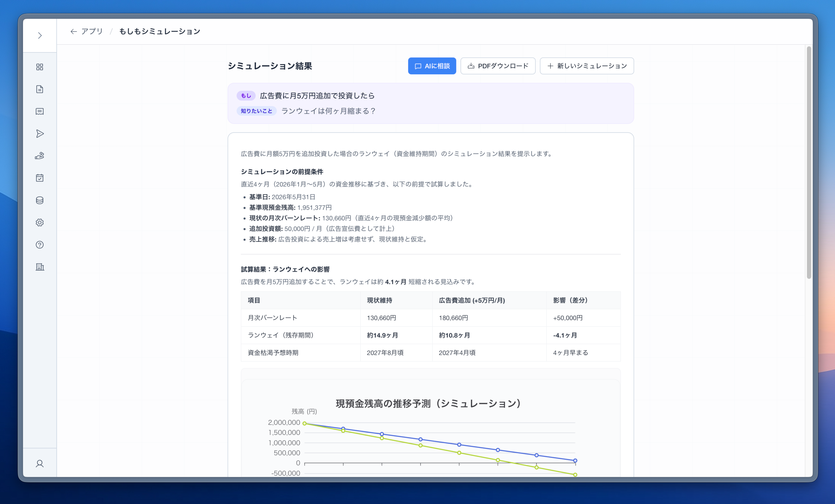The width and height of the screenshot is (835, 504).
Task: Open the dashboard grid icon in sidebar
Action: pos(40,67)
